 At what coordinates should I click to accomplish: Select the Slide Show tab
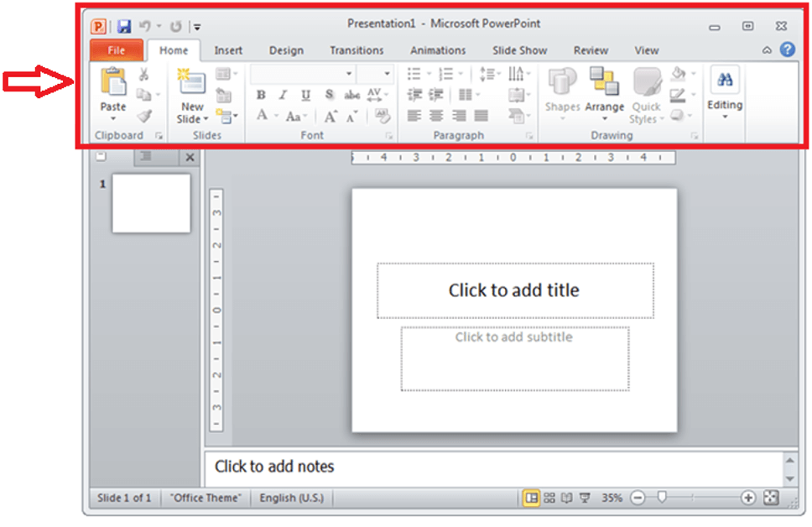(x=520, y=50)
